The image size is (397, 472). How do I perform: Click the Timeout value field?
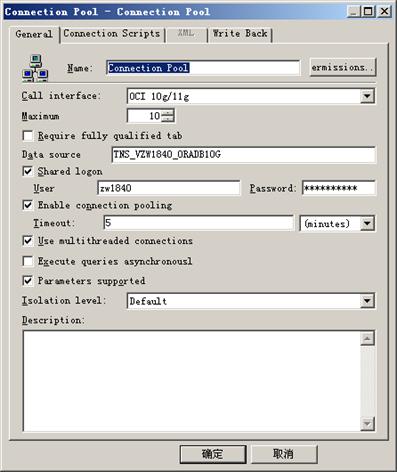199,223
